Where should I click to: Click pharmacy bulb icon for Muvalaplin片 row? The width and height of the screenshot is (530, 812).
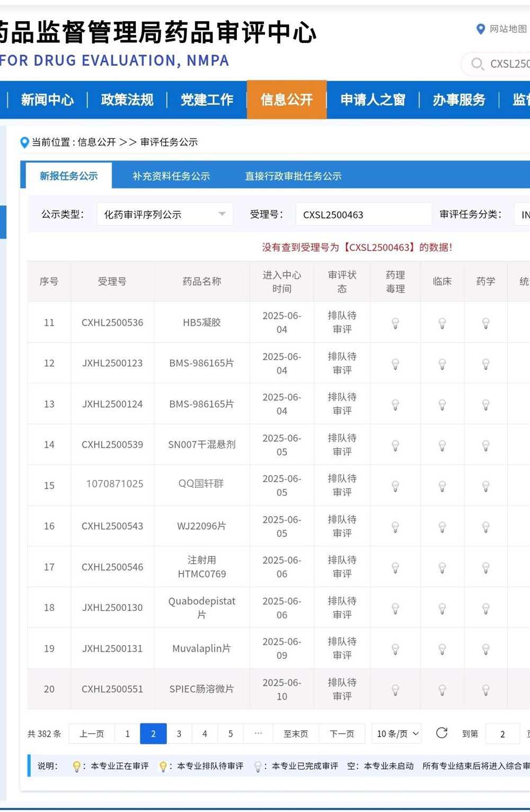(485, 649)
